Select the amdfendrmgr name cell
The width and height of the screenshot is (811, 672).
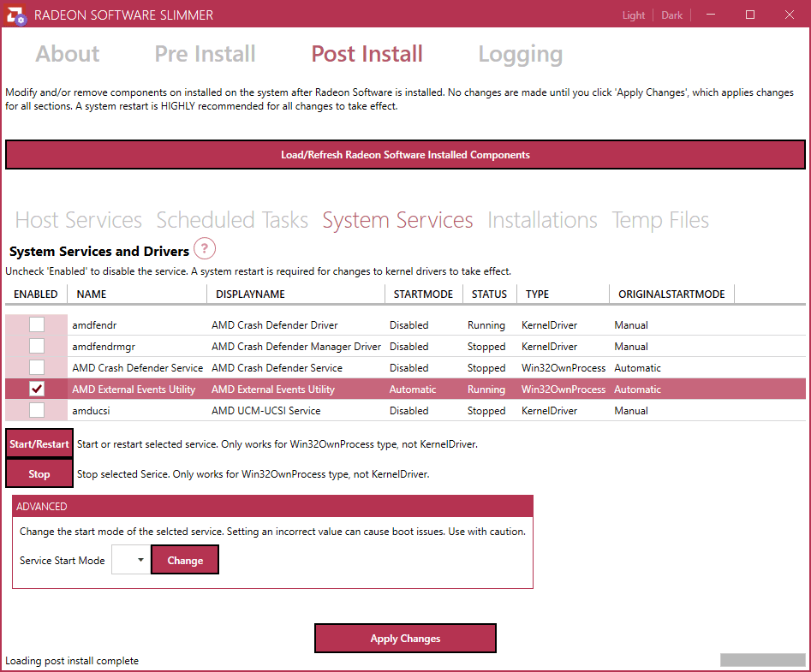point(104,347)
